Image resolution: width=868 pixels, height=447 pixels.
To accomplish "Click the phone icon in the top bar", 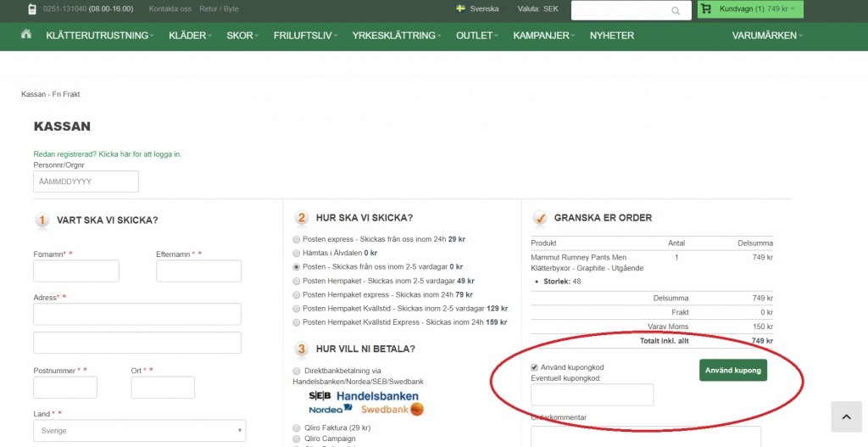I will (x=32, y=8).
